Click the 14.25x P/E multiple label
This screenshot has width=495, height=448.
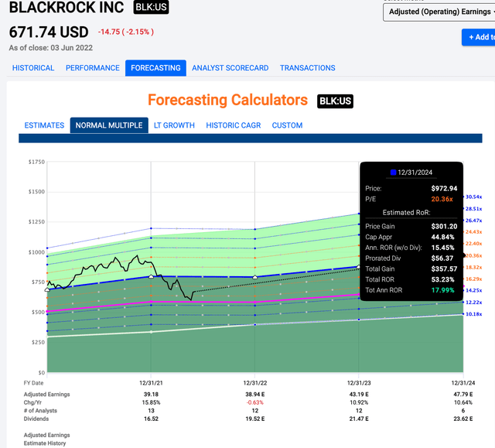(474, 290)
